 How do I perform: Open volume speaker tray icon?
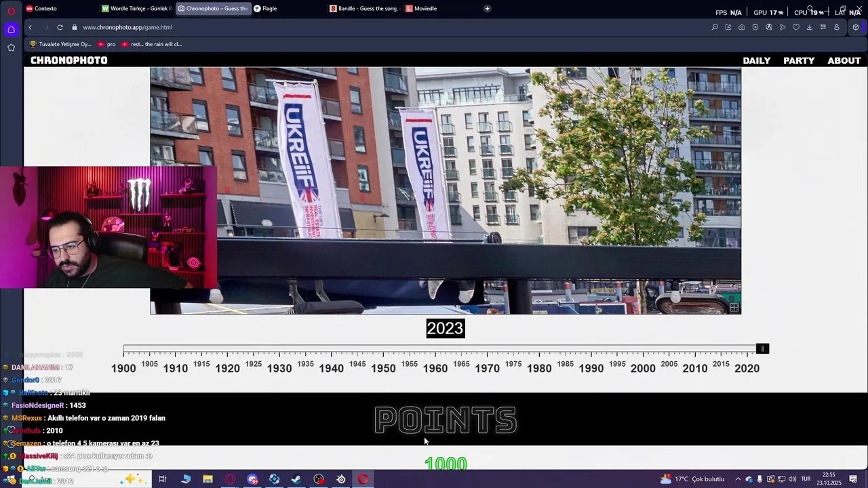(792, 479)
